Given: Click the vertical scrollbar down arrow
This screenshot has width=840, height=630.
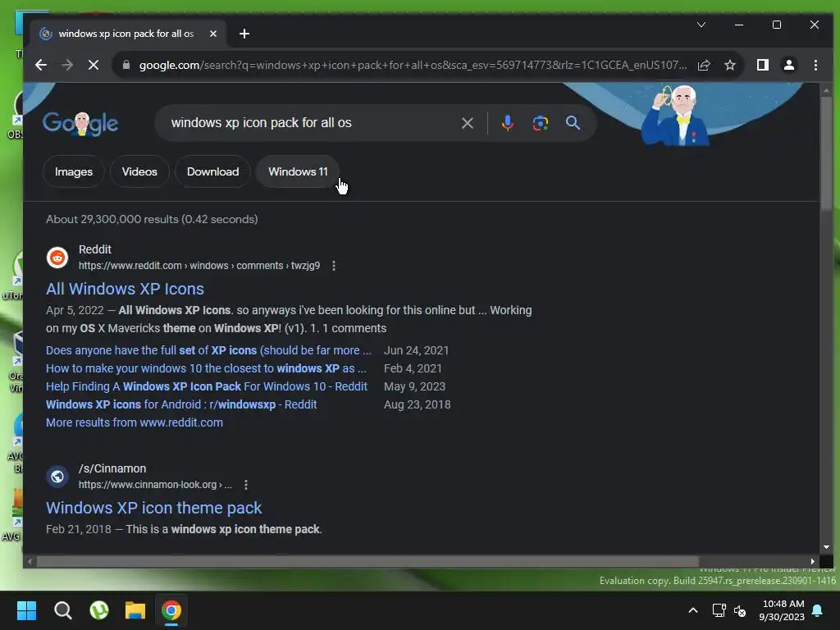Looking at the screenshot, I should (826, 547).
